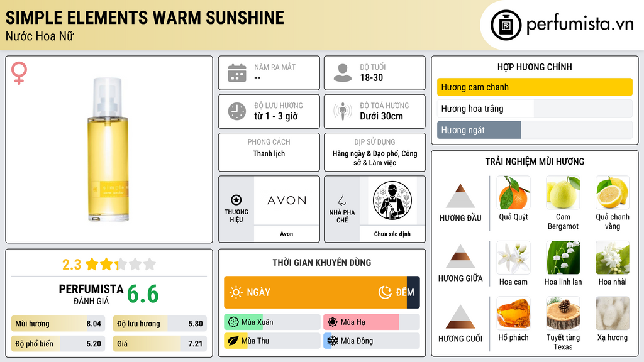Click the Hương hoa trắng accord bar
The image size is (644, 362).
[x=535, y=108]
